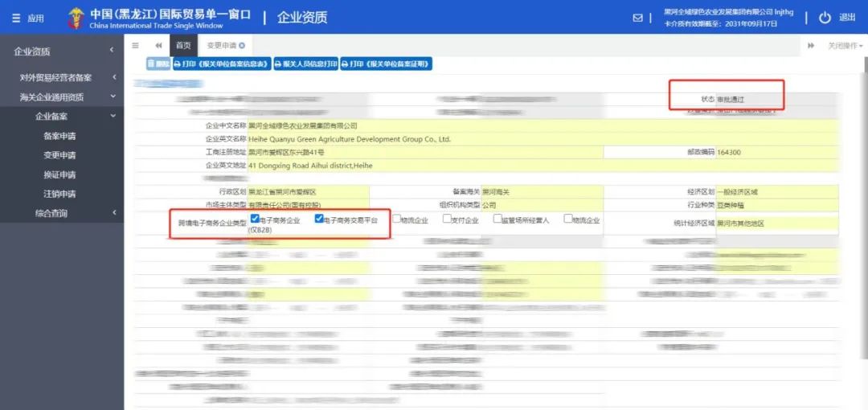Viewport: 868px width, 410px height.
Task: Close the 变更申请 tab via its x icon
Action: (x=241, y=46)
